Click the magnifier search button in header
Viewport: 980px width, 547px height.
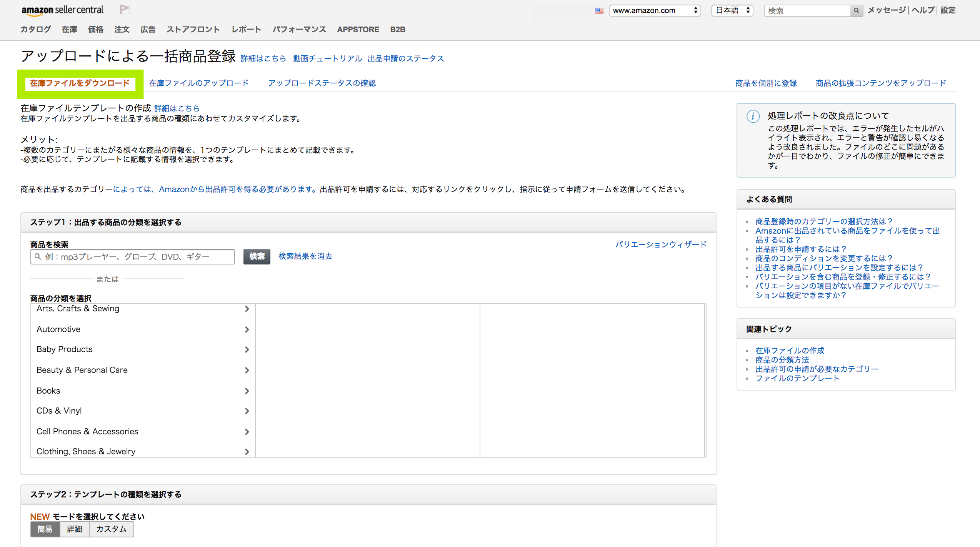click(x=856, y=11)
